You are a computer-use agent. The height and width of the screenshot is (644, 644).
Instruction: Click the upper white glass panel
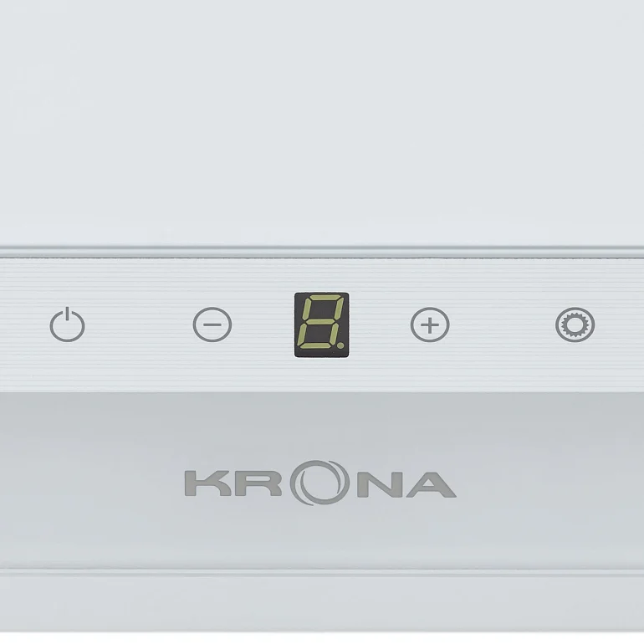pyautogui.click(x=322, y=122)
